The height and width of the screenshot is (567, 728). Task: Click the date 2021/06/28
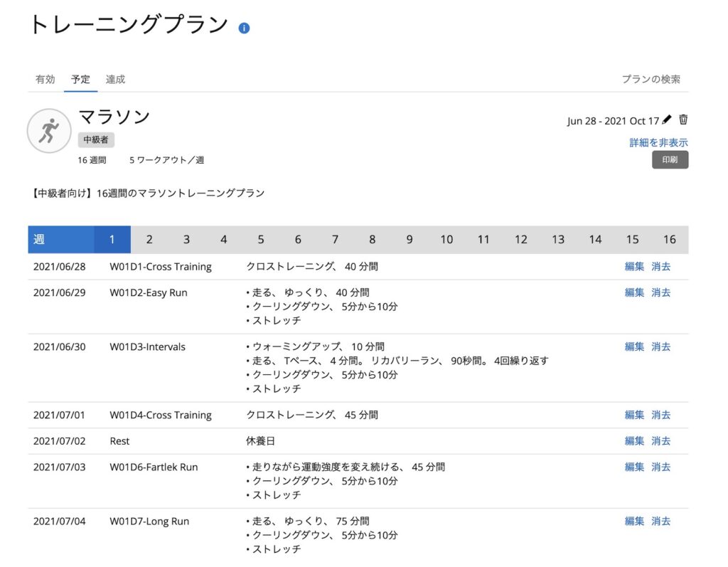[60, 267]
